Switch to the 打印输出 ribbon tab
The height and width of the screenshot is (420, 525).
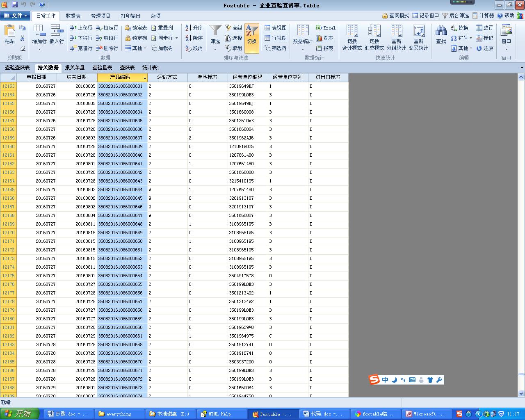tap(130, 16)
